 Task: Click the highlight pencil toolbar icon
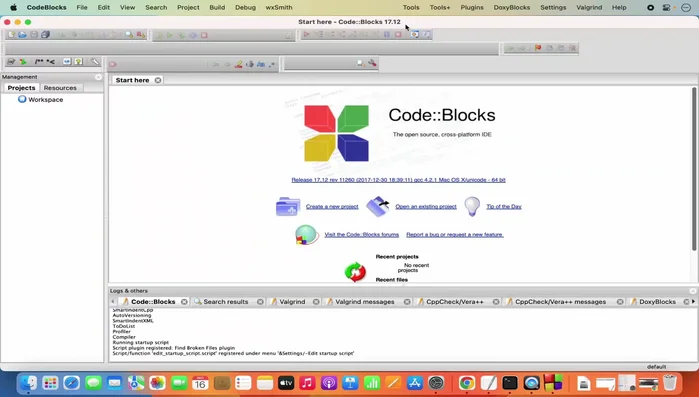[238, 64]
